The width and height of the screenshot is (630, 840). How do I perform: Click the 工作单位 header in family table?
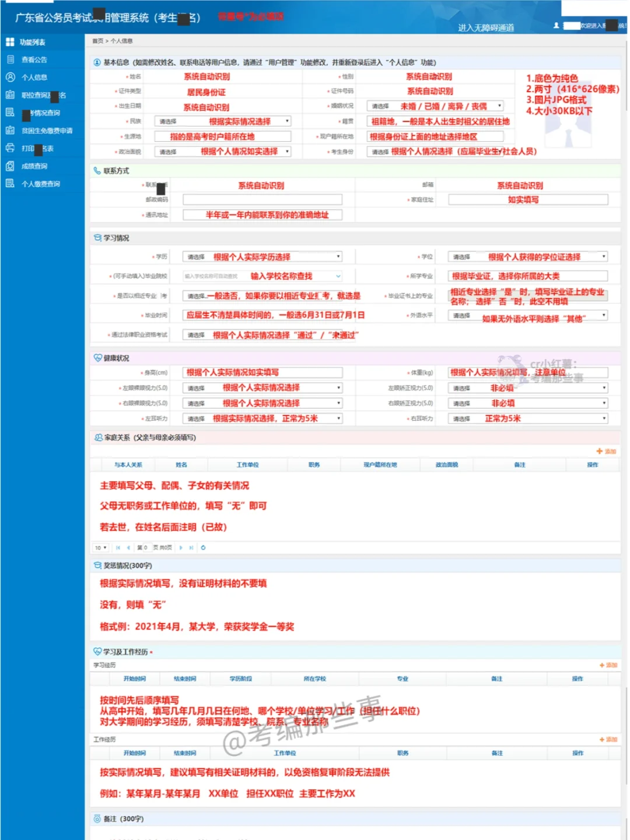[x=247, y=465]
